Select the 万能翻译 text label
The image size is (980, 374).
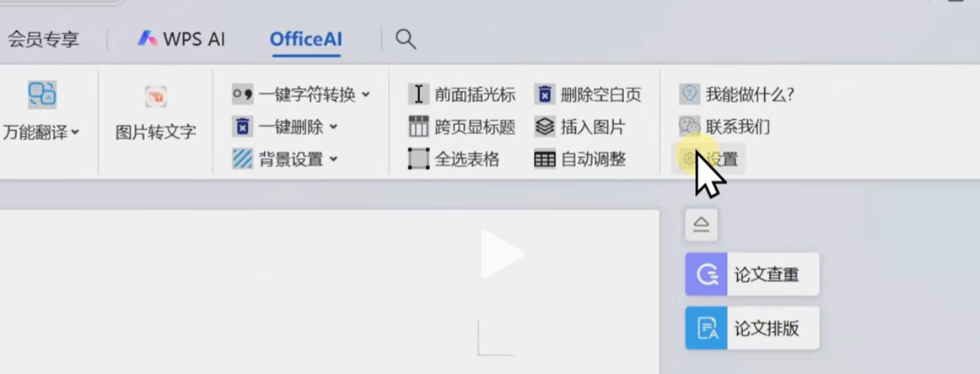(x=35, y=132)
